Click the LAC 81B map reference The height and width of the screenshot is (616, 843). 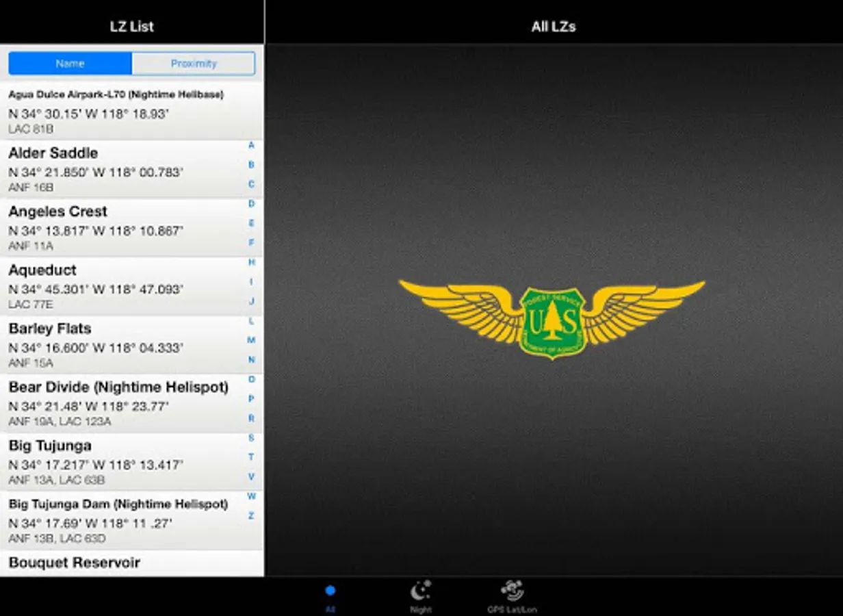[x=31, y=129]
